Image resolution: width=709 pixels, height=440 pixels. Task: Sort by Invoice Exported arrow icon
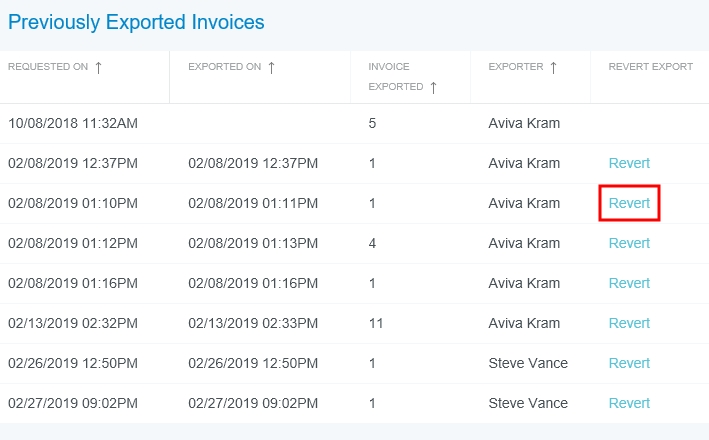point(433,87)
